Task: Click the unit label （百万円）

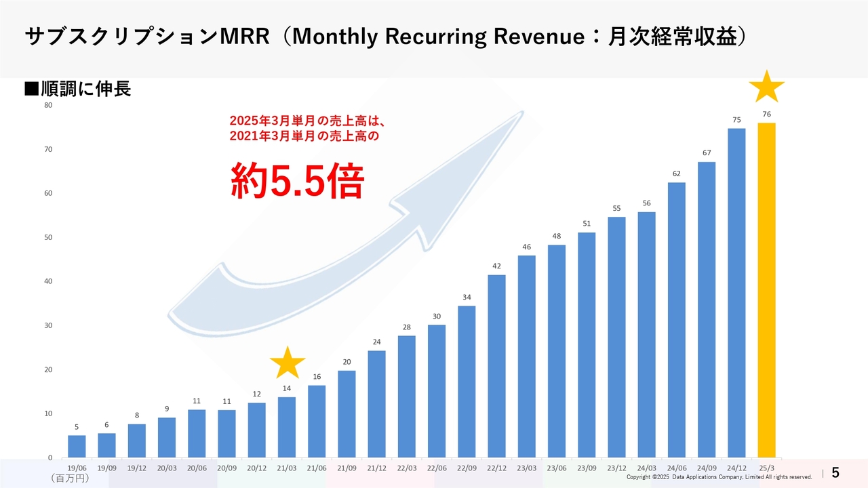Action: point(70,478)
